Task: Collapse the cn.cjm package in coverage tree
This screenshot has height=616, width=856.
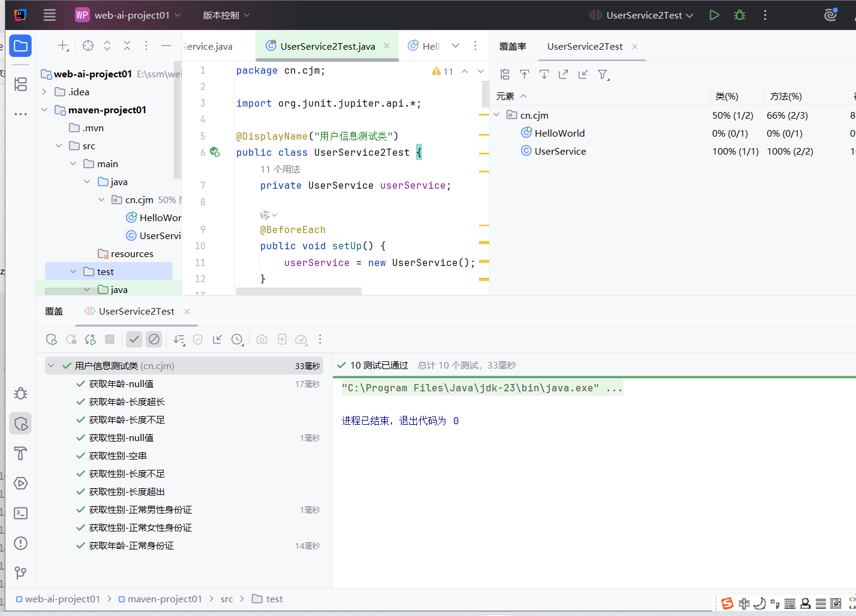Action: (496, 115)
